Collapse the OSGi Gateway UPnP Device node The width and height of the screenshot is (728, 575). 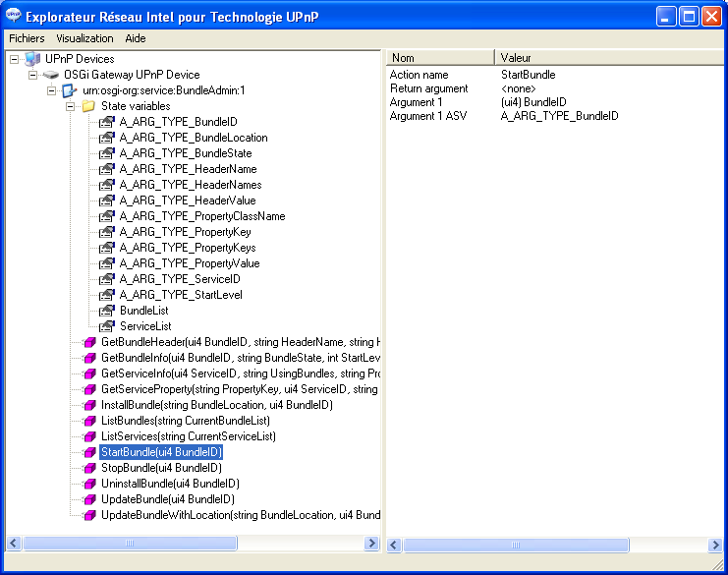[33, 75]
